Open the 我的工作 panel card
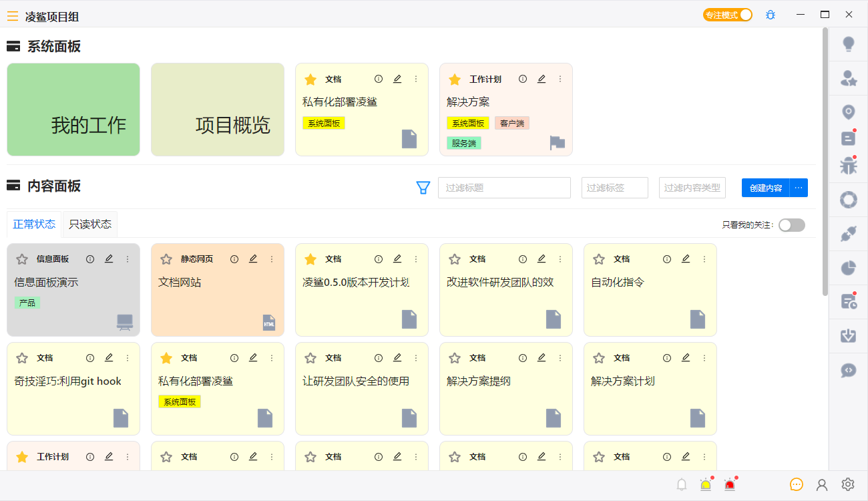The image size is (868, 501). 73,110
